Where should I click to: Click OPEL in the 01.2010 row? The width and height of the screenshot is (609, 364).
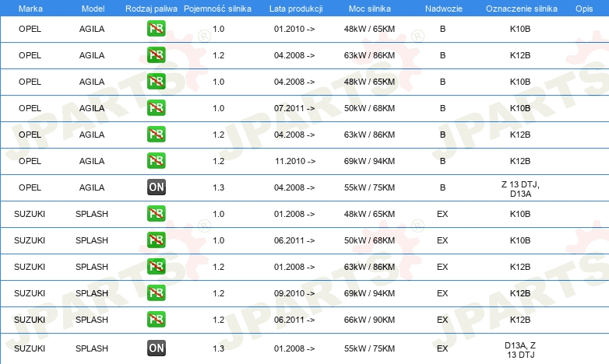pos(30,29)
